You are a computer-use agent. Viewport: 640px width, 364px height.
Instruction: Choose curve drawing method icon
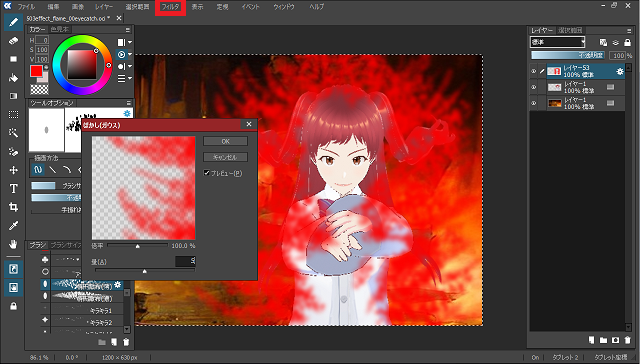(x=67, y=169)
